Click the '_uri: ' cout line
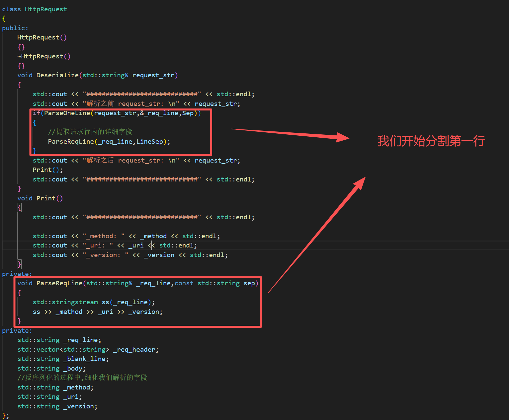This screenshot has width=509, height=420. (115, 245)
